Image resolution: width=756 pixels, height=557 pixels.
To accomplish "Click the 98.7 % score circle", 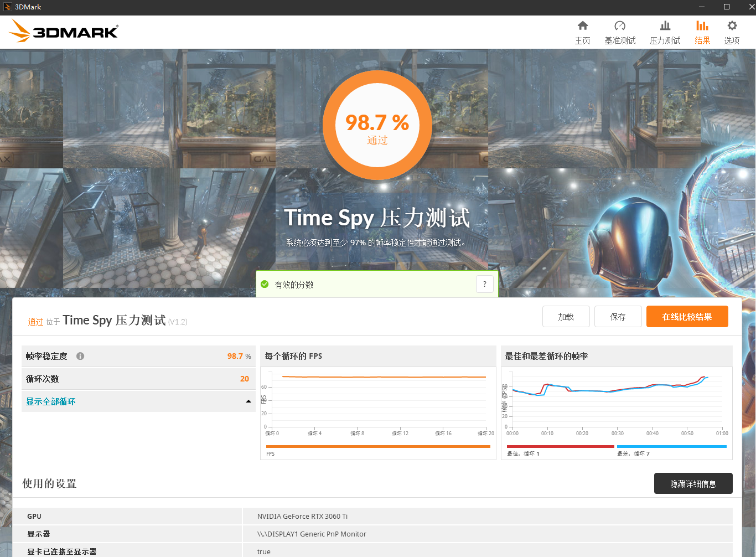I will [x=377, y=125].
